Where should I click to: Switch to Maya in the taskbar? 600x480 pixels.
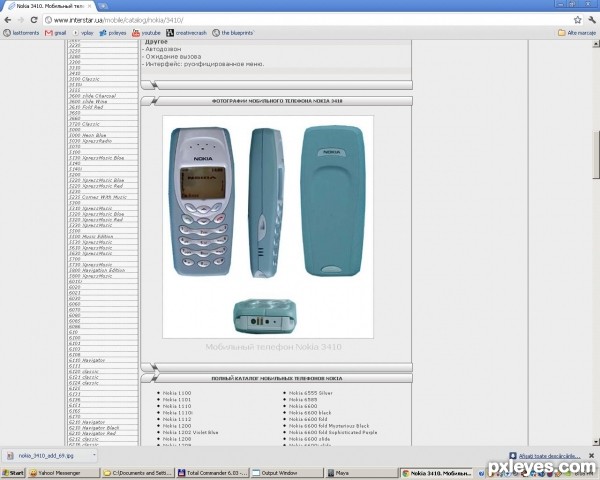pyautogui.click(x=362, y=473)
